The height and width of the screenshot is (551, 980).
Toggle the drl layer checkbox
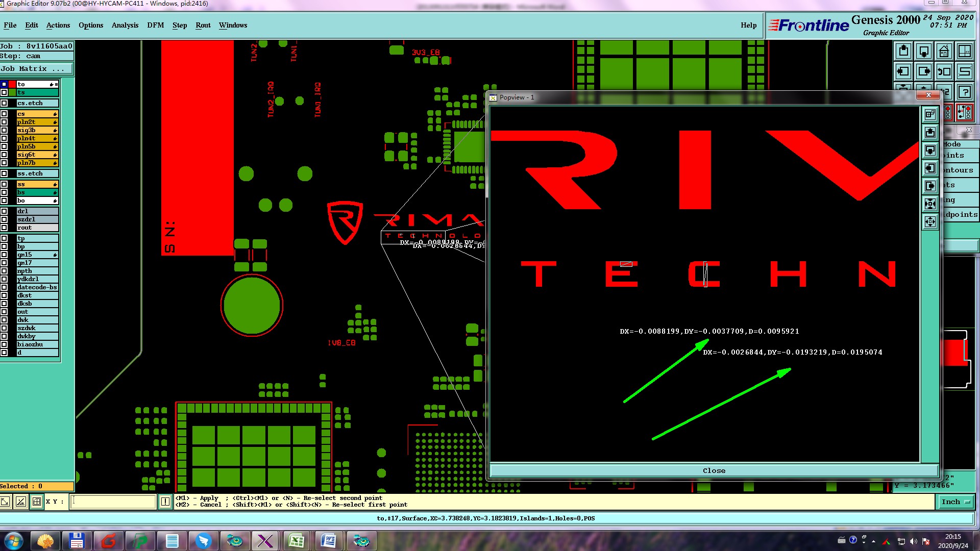[4, 211]
